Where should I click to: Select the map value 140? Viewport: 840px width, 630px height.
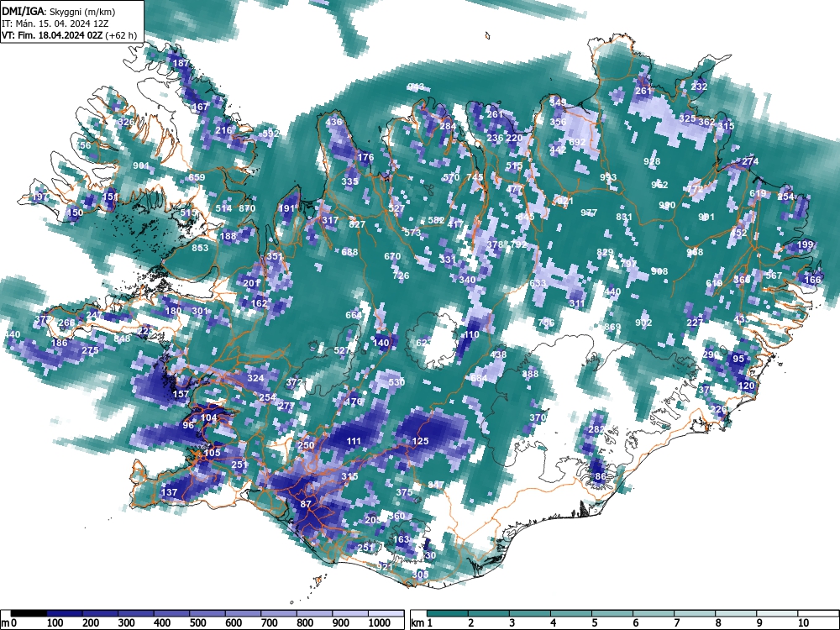(381, 343)
